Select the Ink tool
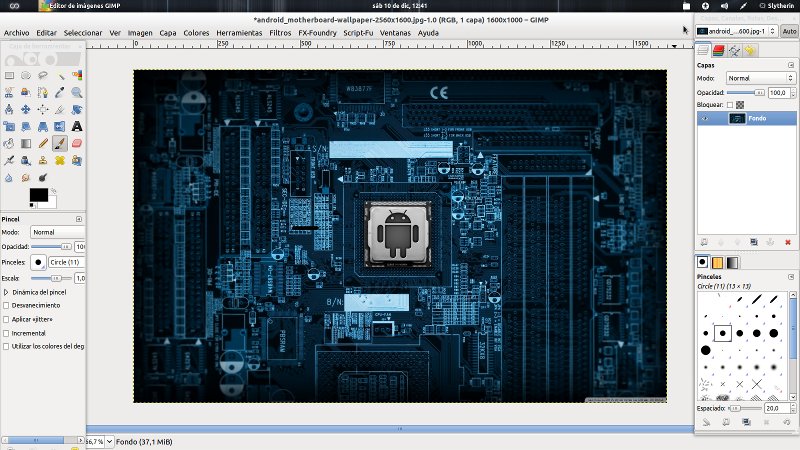Screen dimensions: 800x450 tap(26, 160)
